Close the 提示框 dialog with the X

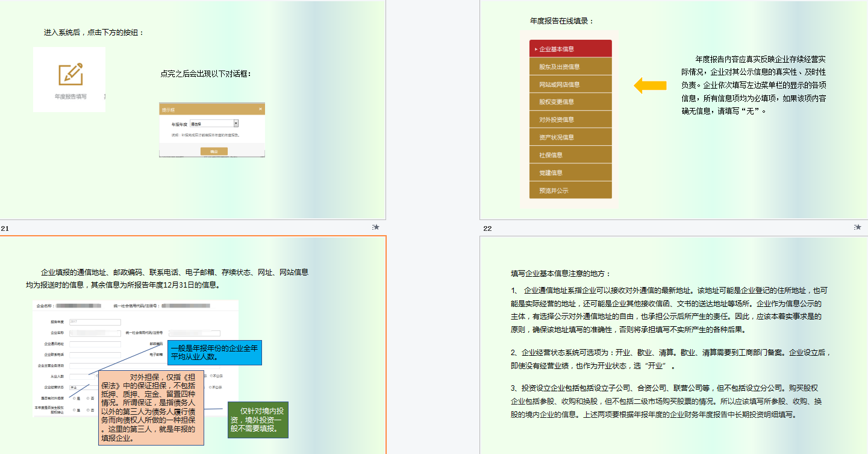click(x=260, y=109)
